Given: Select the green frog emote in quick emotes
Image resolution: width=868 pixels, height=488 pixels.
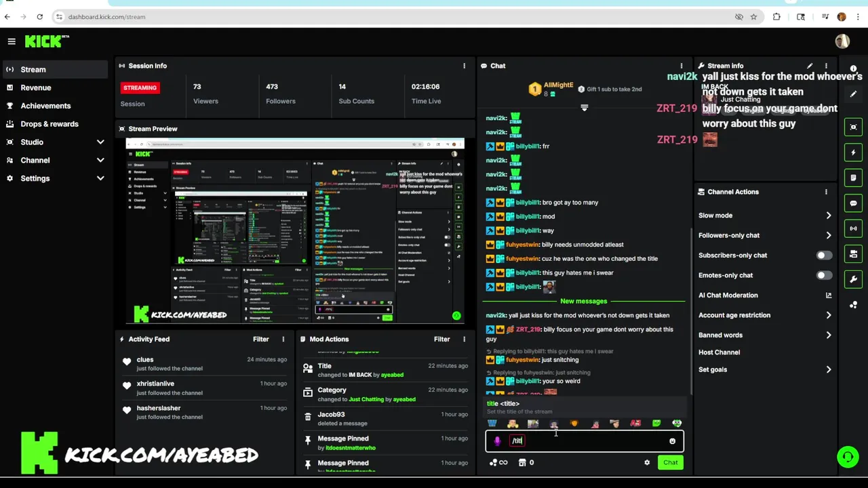Looking at the screenshot, I should [x=656, y=424].
